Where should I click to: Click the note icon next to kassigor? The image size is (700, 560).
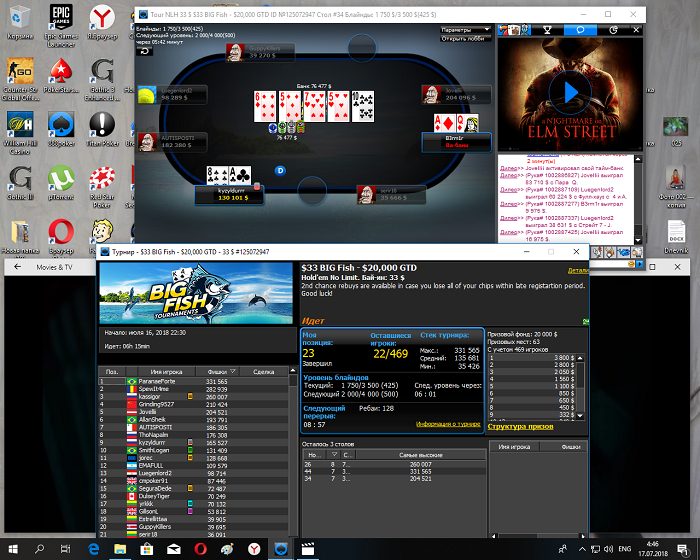pos(190,397)
